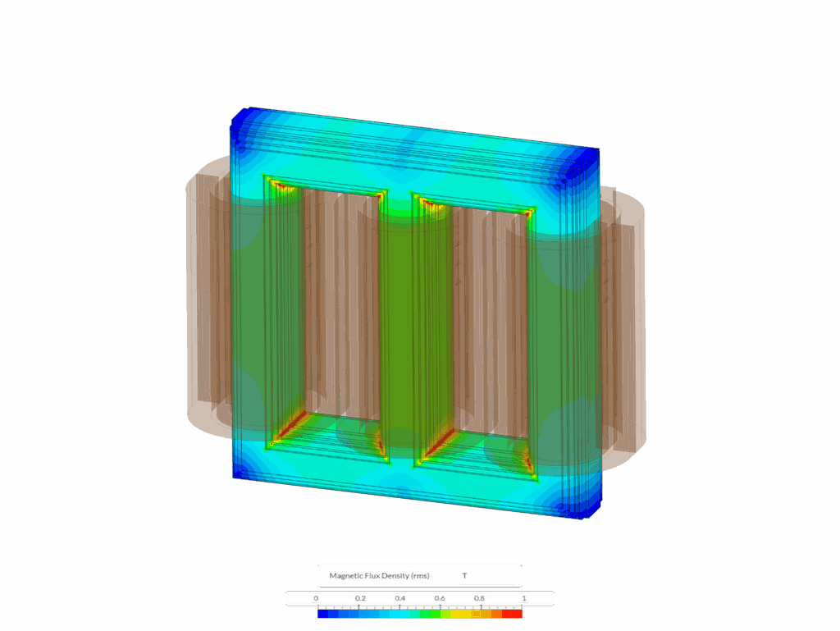Open the T unit dropdown in legend
The image size is (840, 631).
click(x=464, y=576)
